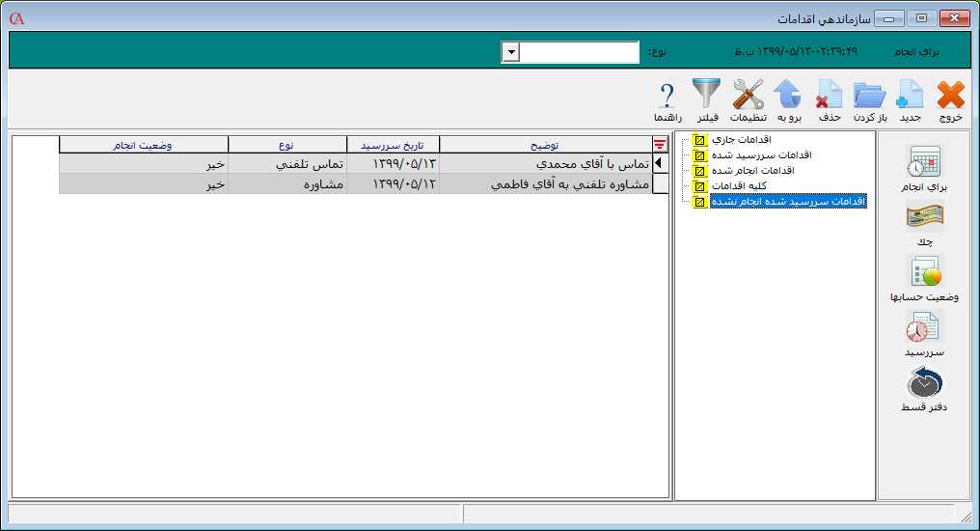Click the برو به up arrow icon
The image size is (980, 531).
(788, 96)
